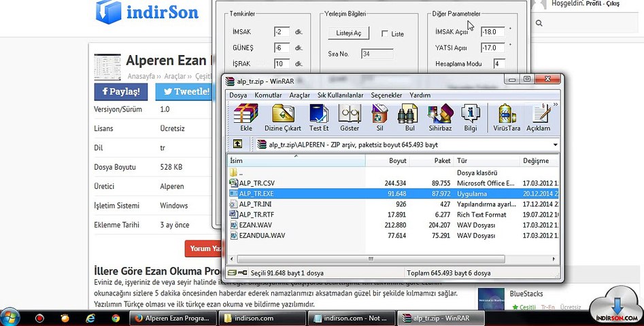644x326 pixels.
Task: Switch to indirson.com folder taskbar item
Action: pyautogui.click(x=262, y=319)
